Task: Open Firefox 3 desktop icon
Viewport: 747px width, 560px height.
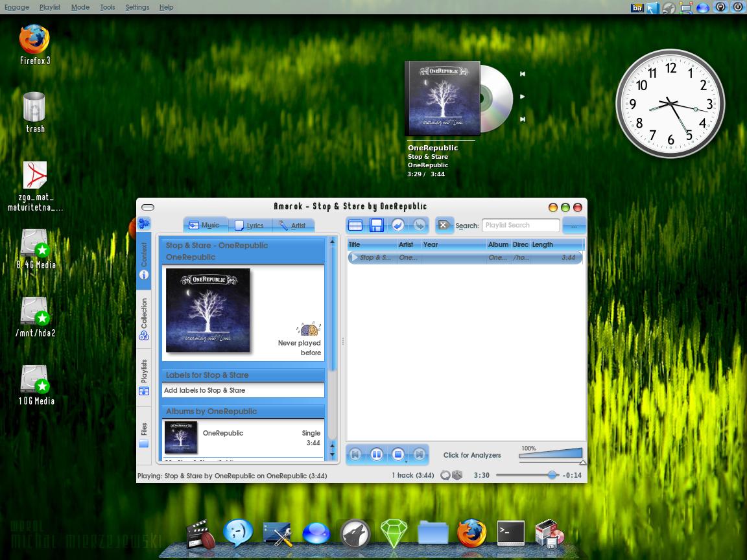Action: pos(34,44)
